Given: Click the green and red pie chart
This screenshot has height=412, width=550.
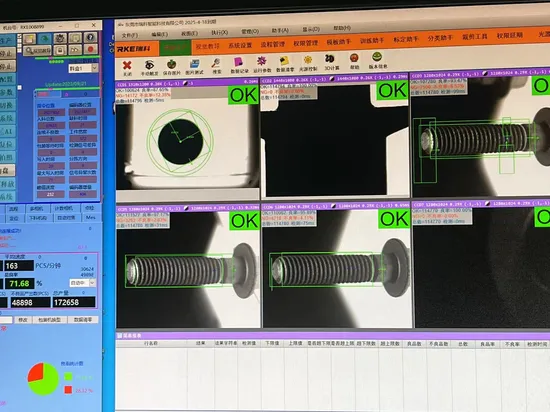Looking at the screenshot, I should pos(43,379).
